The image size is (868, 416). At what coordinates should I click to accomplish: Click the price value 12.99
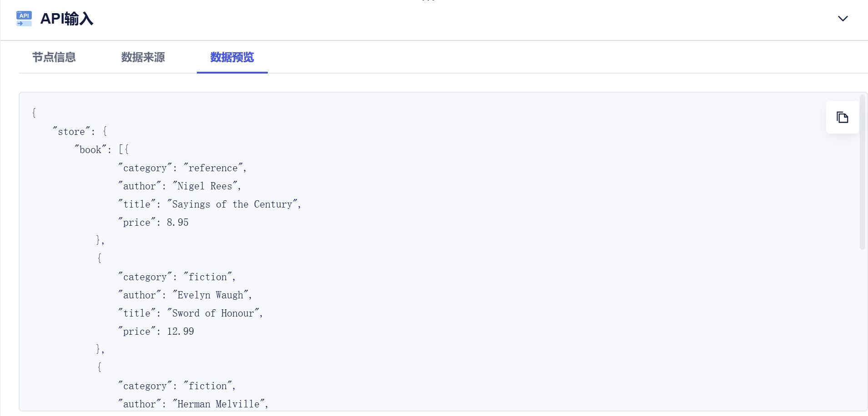(x=181, y=332)
